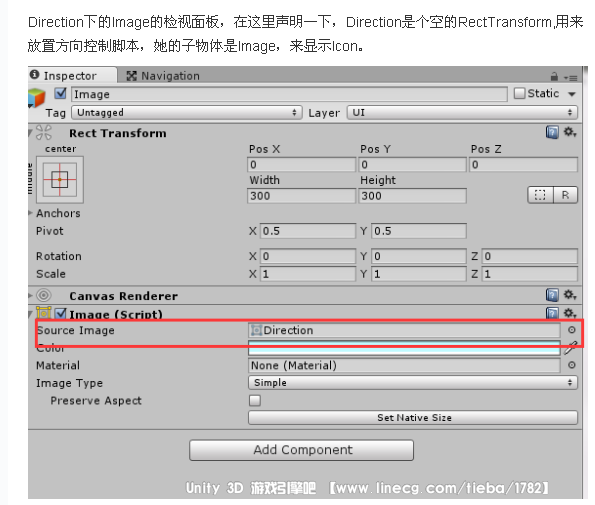
Task: Expand the Canvas Renderer component foldout
Action: coord(30,295)
